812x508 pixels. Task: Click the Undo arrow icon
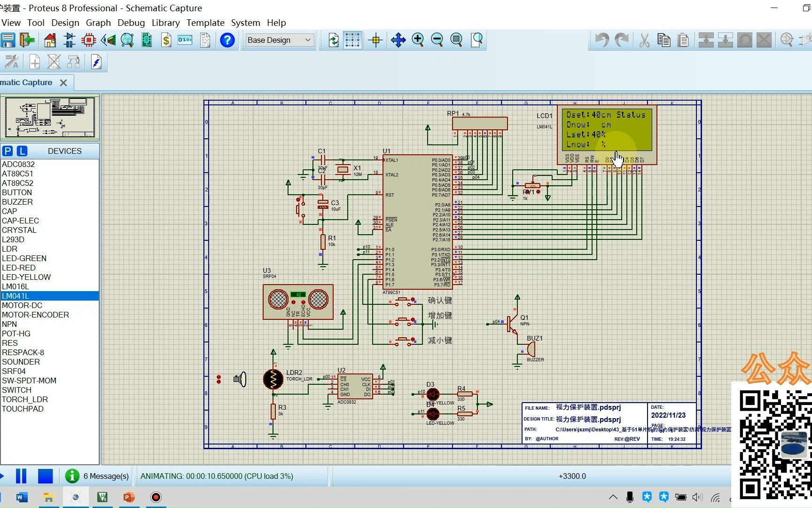[x=602, y=40]
